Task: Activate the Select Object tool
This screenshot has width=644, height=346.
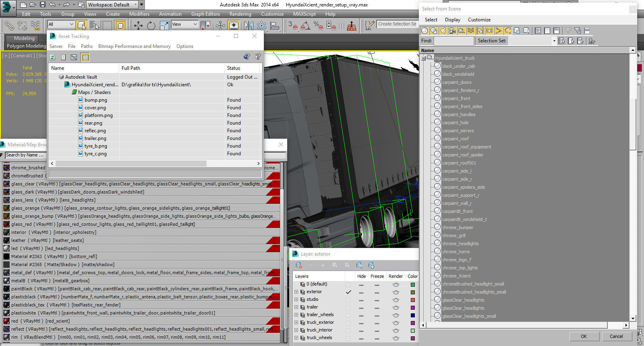Action: click(81, 25)
